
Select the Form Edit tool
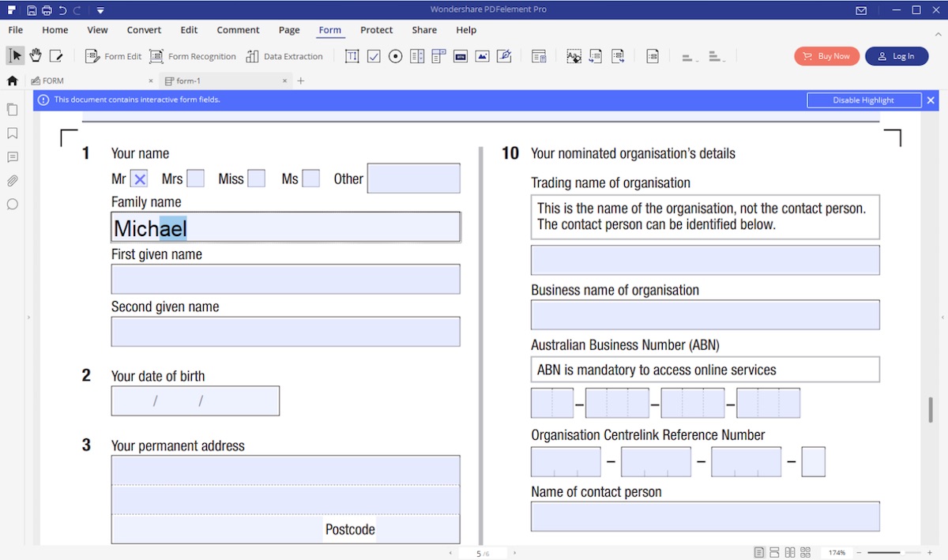pyautogui.click(x=113, y=56)
